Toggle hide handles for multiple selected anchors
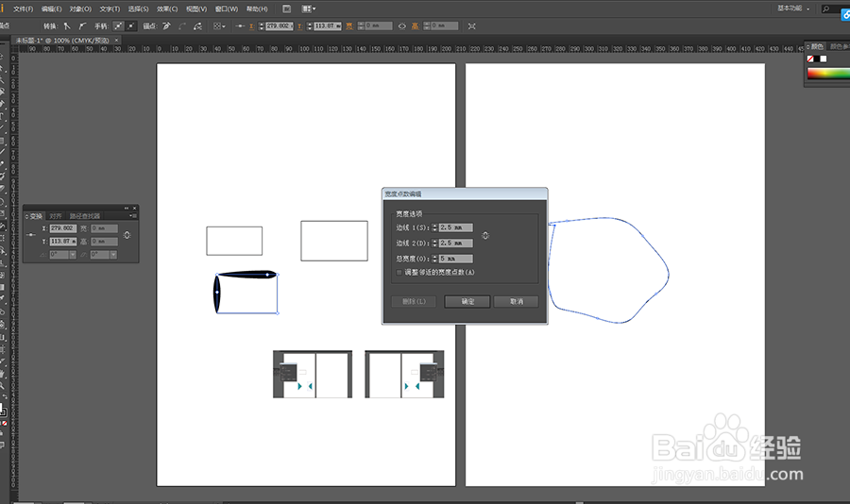 (x=130, y=25)
